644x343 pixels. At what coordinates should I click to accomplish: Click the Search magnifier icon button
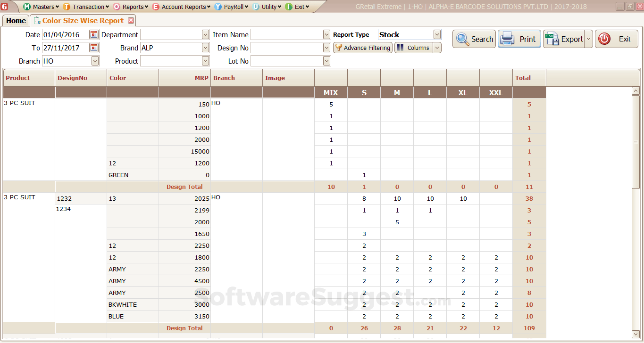[x=475, y=39]
